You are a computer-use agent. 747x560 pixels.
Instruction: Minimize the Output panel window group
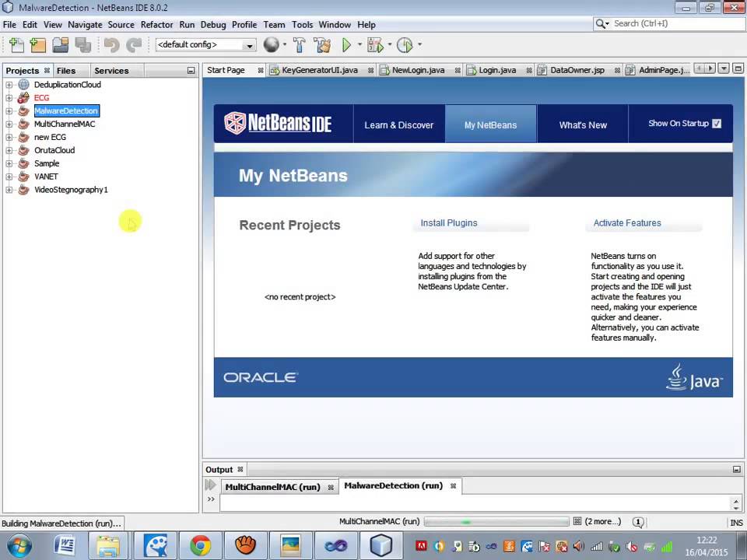point(737,470)
